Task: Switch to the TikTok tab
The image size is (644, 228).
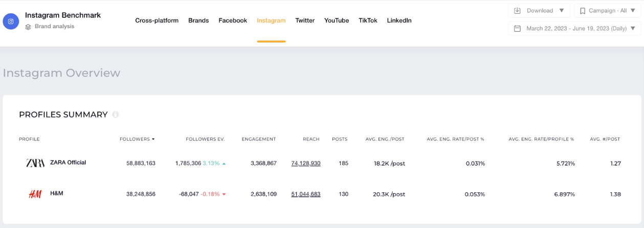Action: [368, 20]
